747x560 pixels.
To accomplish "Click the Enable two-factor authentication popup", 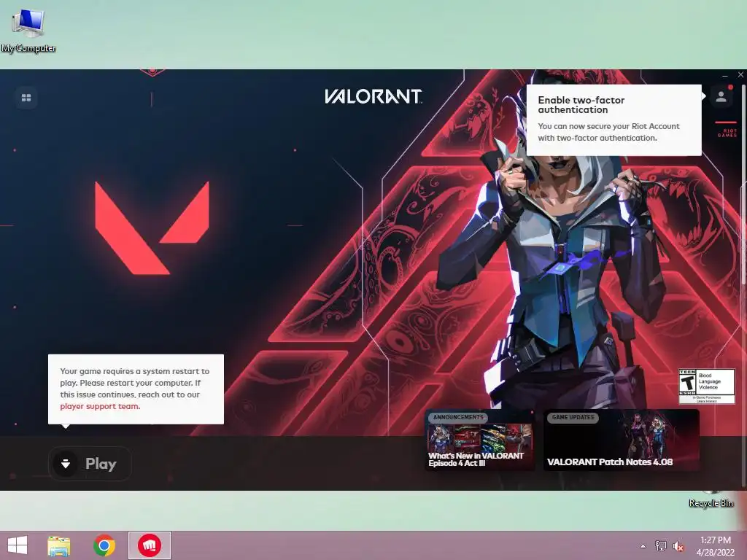I will 614,120.
